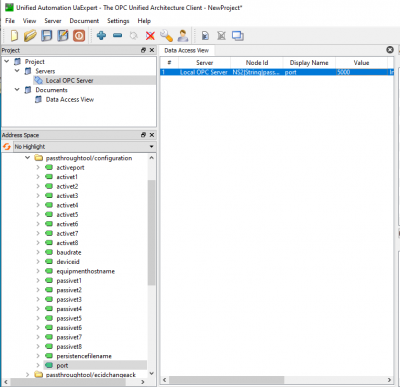Select the activet5 variable node
The height and width of the screenshot is (387, 400).
[67, 214]
